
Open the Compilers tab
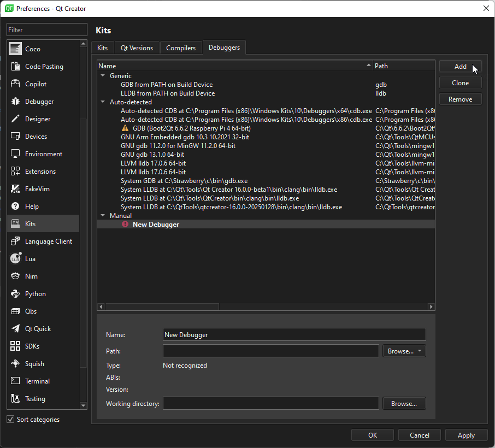click(x=181, y=48)
